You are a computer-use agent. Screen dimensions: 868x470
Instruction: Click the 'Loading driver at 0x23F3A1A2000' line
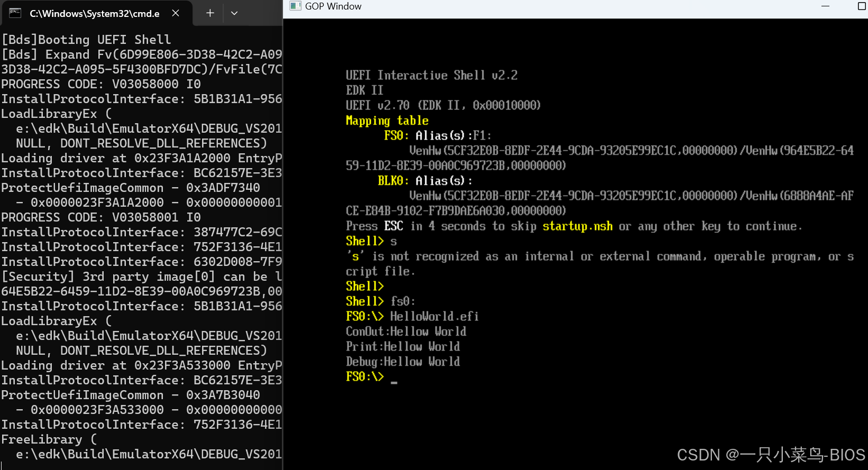[x=142, y=158]
